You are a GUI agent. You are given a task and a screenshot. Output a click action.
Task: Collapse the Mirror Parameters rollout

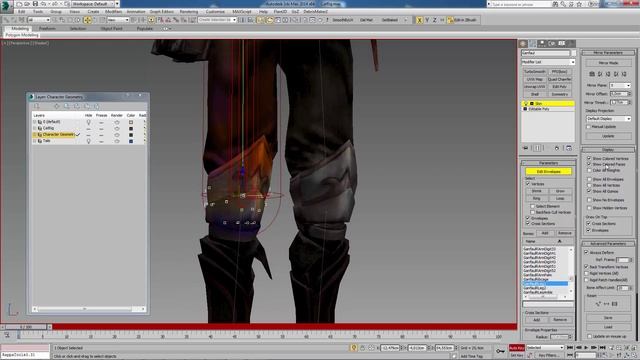point(608,53)
